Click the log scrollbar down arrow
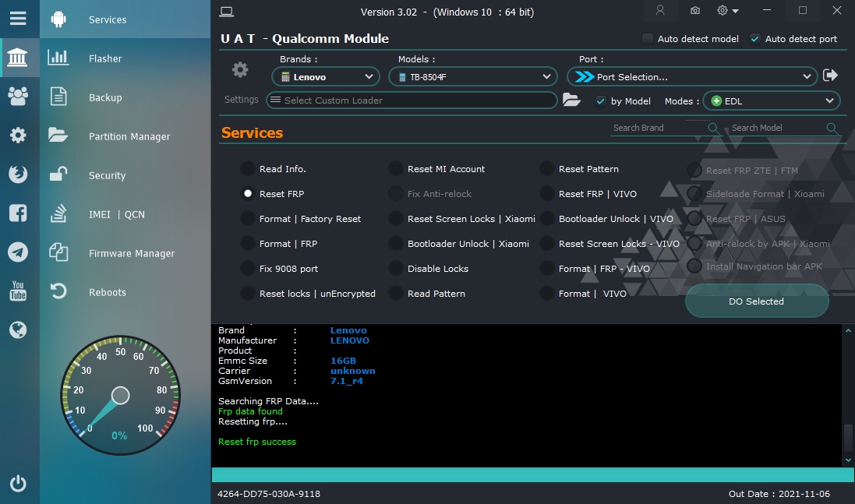 click(x=848, y=460)
